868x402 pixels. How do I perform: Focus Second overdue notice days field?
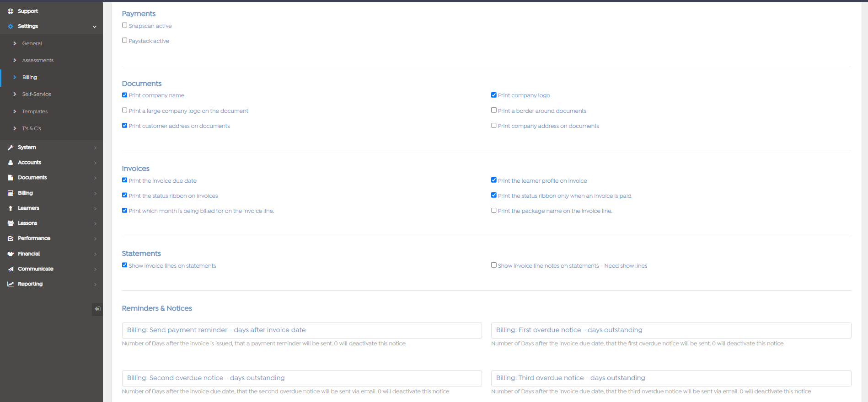pos(302,378)
